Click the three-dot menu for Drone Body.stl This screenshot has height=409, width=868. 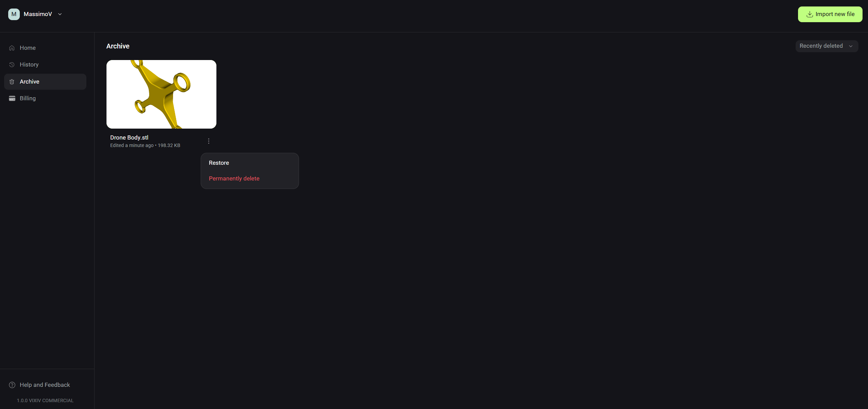(x=209, y=141)
